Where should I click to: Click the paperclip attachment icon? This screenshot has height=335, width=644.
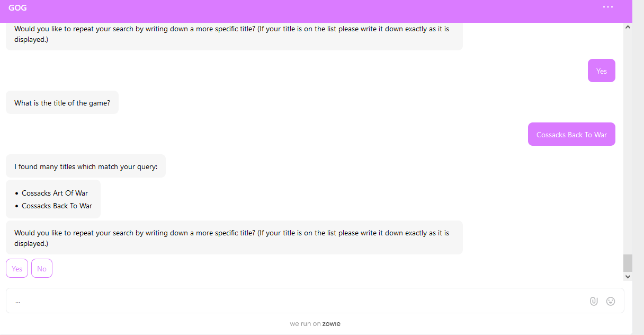coord(594,301)
